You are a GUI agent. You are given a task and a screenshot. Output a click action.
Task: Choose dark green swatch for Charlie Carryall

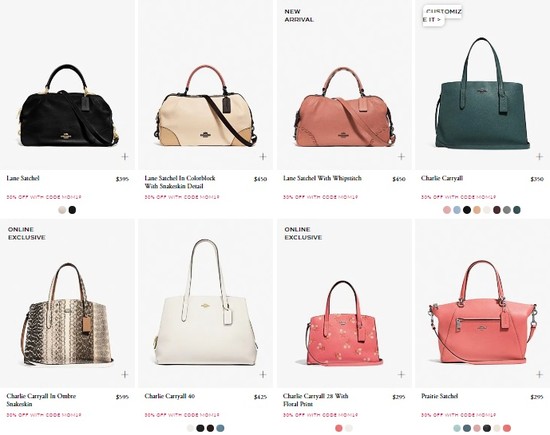pos(517,210)
